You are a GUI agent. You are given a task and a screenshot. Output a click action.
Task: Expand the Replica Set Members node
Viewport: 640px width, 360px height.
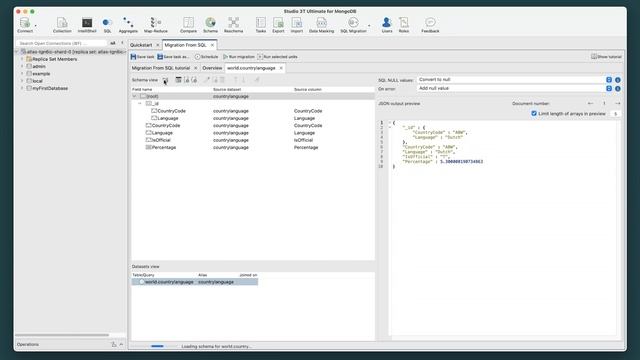pyautogui.click(x=22, y=59)
